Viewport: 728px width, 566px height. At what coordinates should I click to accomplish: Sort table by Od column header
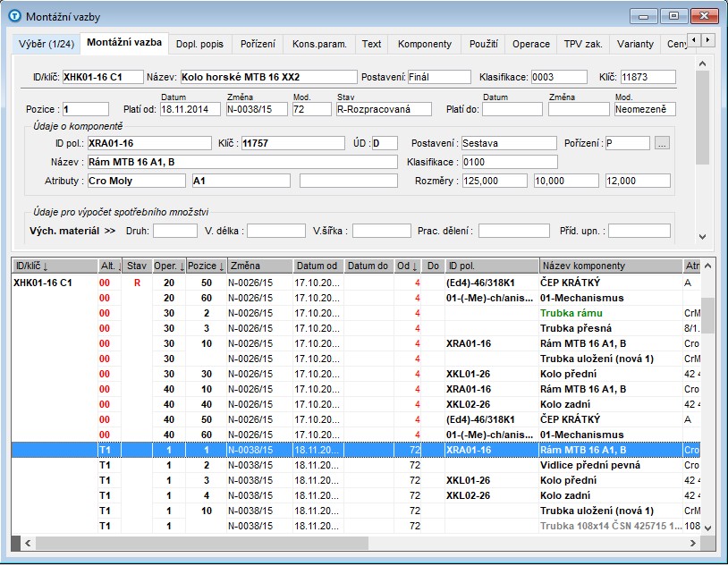point(408,266)
